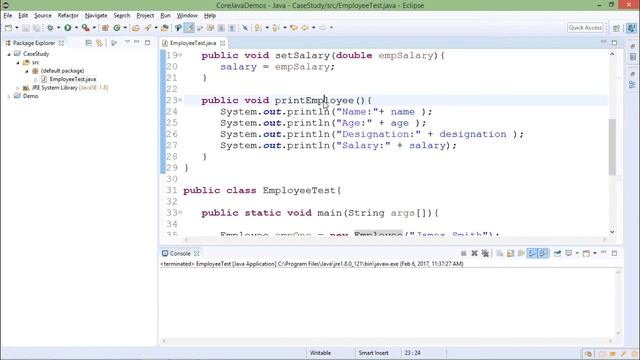Click the Open Task folder icon
The width and height of the screenshot is (640, 360).
click(164, 28)
